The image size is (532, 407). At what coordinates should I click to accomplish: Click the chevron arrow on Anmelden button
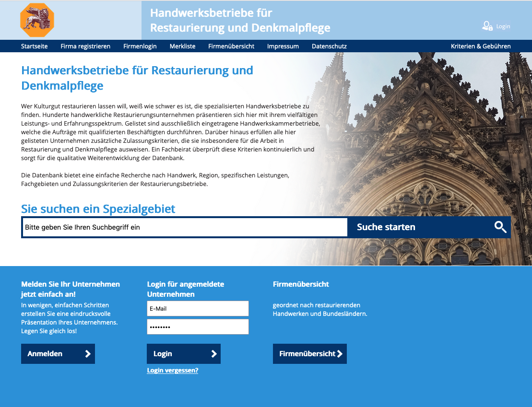click(x=88, y=354)
